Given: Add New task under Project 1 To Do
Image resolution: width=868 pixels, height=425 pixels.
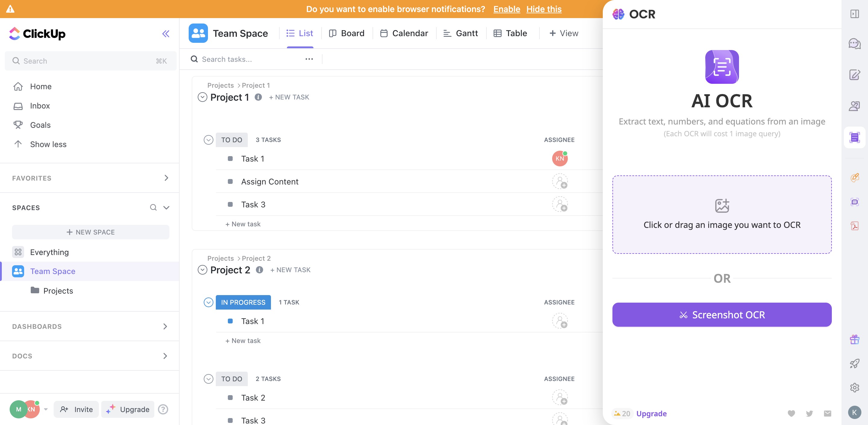Looking at the screenshot, I should pos(243,224).
